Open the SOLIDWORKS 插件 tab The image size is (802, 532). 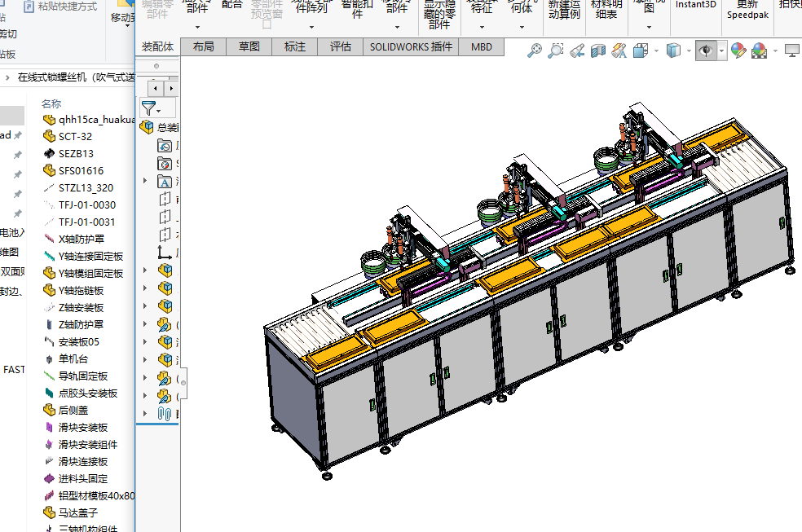pos(411,46)
